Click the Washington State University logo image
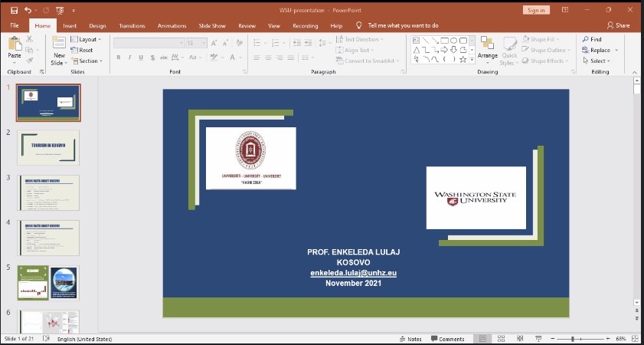644x345 pixels. click(476, 198)
